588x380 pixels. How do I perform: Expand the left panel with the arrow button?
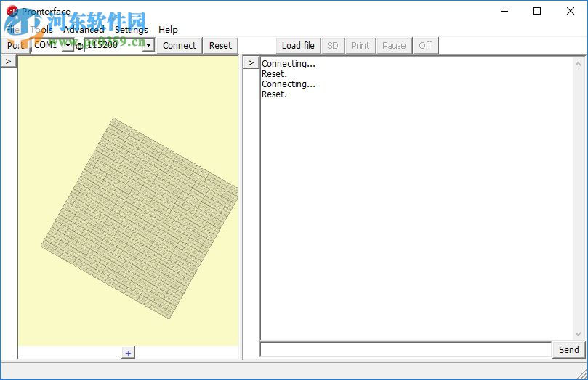(8, 61)
